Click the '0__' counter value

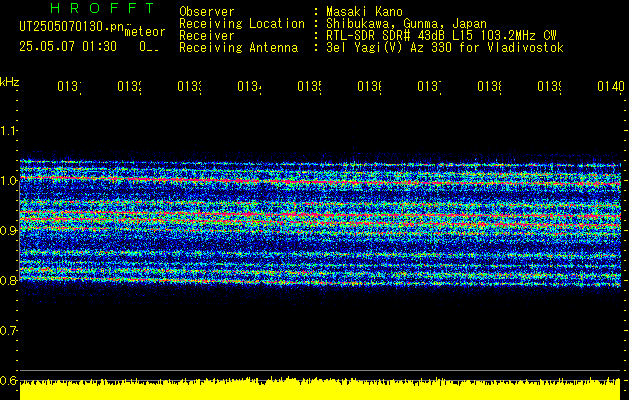click(x=149, y=47)
